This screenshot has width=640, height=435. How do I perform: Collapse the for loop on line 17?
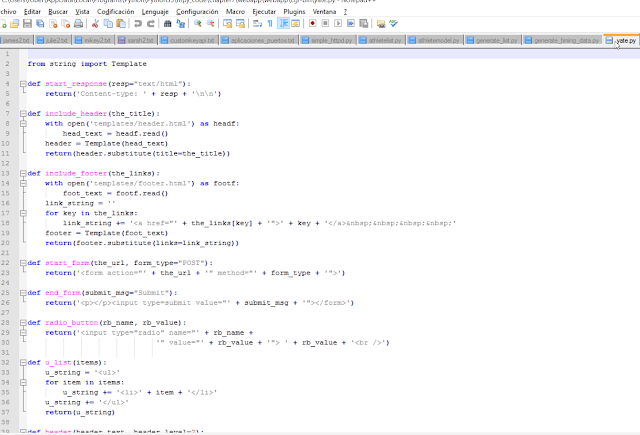[x=23, y=213]
